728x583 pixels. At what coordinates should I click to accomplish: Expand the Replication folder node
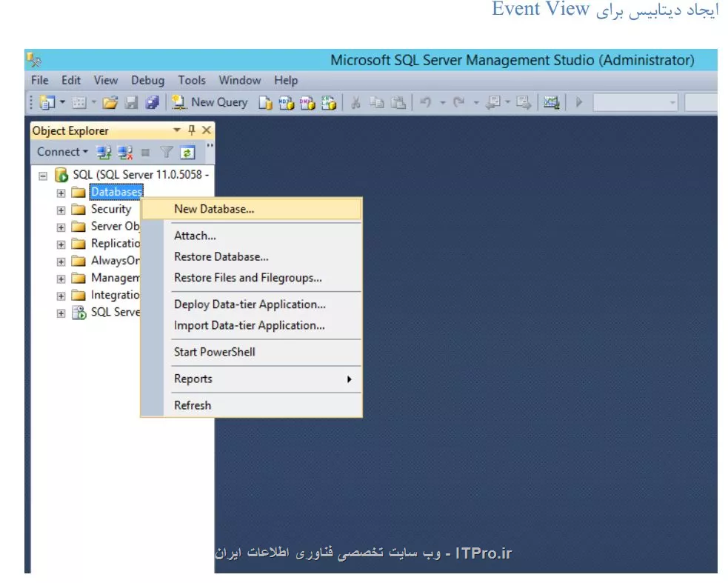[x=61, y=244]
